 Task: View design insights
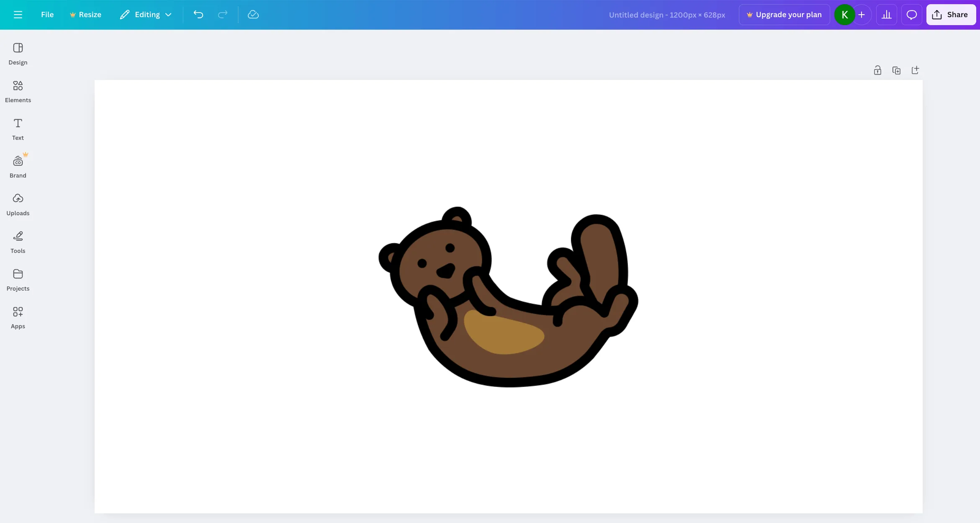click(x=886, y=14)
